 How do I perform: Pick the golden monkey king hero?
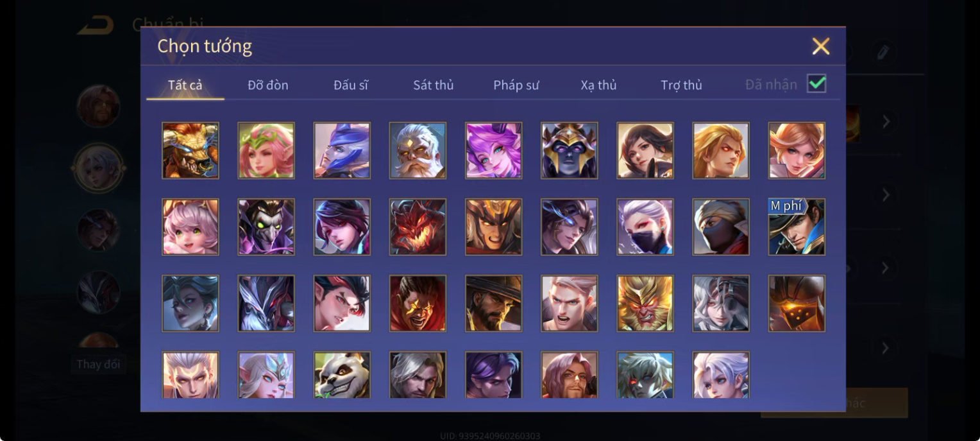point(645,303)
